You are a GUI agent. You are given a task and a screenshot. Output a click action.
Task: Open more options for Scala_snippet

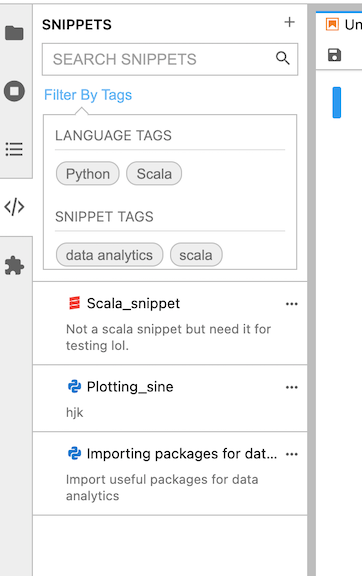pos(292,304)
